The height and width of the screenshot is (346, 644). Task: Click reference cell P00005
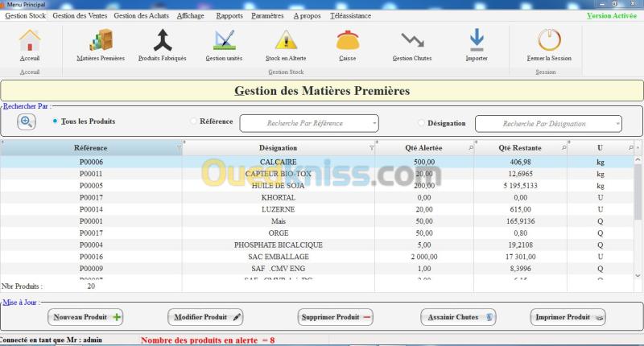pyautogui.click(x=91, y=186)
